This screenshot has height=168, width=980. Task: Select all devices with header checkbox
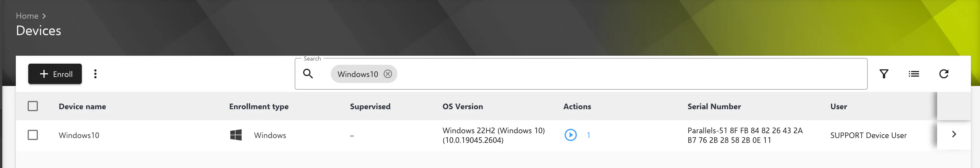[x=33, y=106]
